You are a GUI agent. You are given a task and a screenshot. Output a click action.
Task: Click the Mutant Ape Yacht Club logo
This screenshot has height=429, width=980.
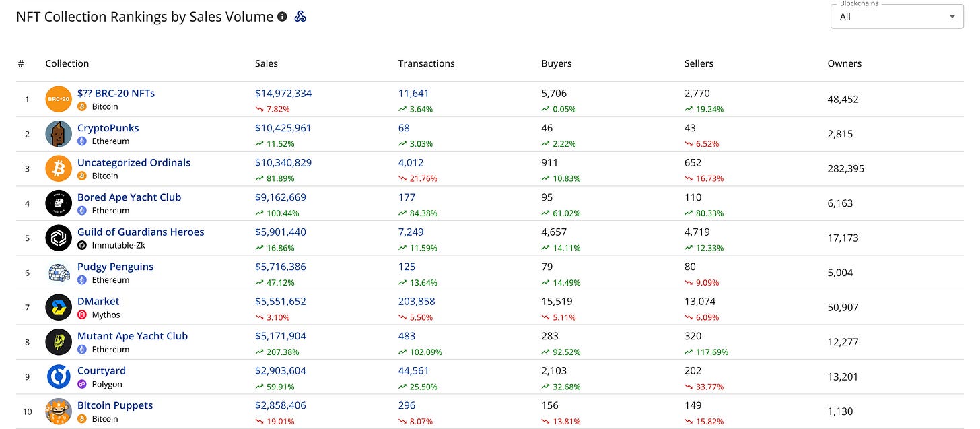(x=59, y=342)
